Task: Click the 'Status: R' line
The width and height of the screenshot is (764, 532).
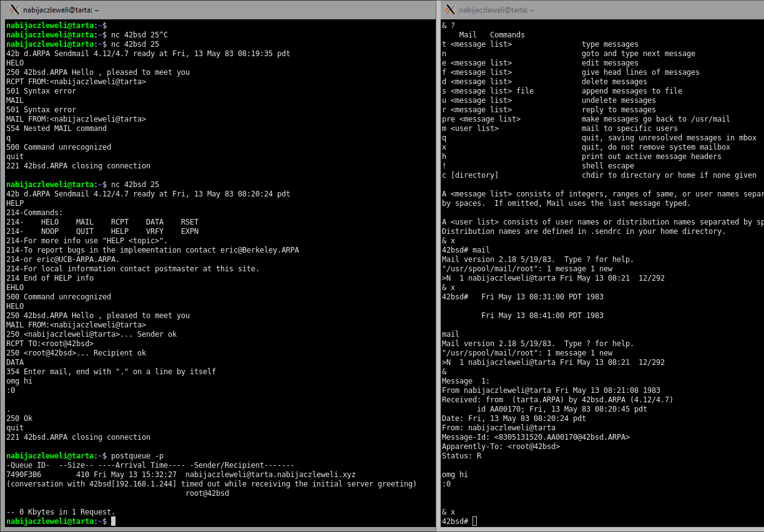Action: tap(461, 456)
